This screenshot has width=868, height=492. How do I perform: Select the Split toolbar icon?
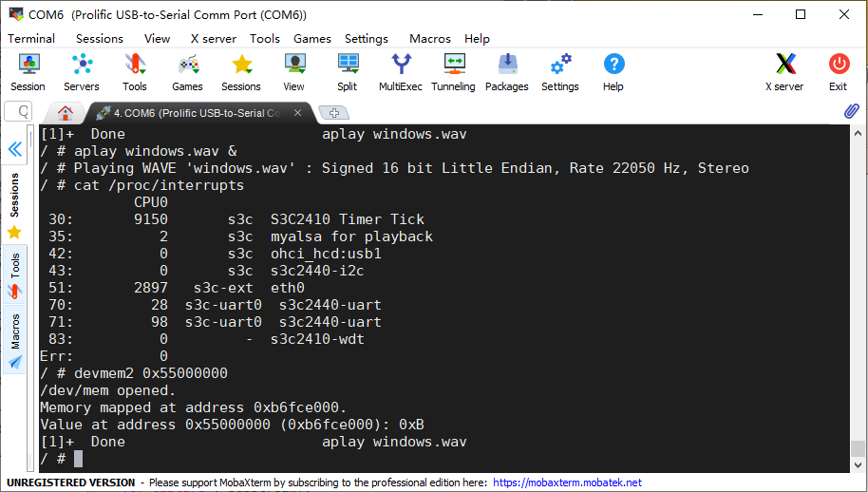(x=347, y=72)
